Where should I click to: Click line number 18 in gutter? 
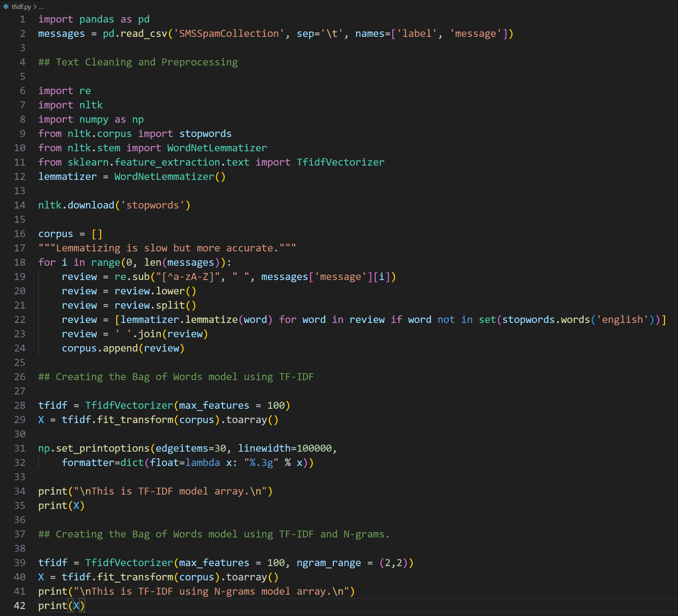19,263
